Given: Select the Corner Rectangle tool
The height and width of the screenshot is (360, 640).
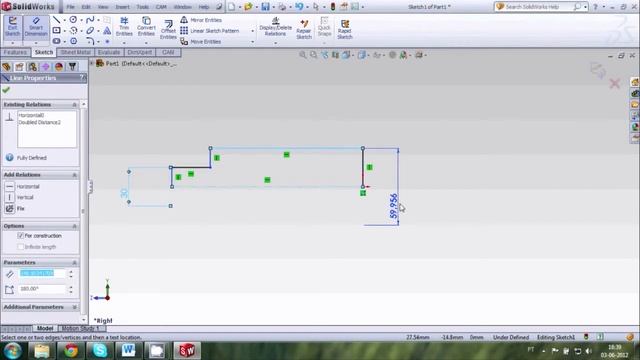Looking at the screenshot, I should [56, 30].
